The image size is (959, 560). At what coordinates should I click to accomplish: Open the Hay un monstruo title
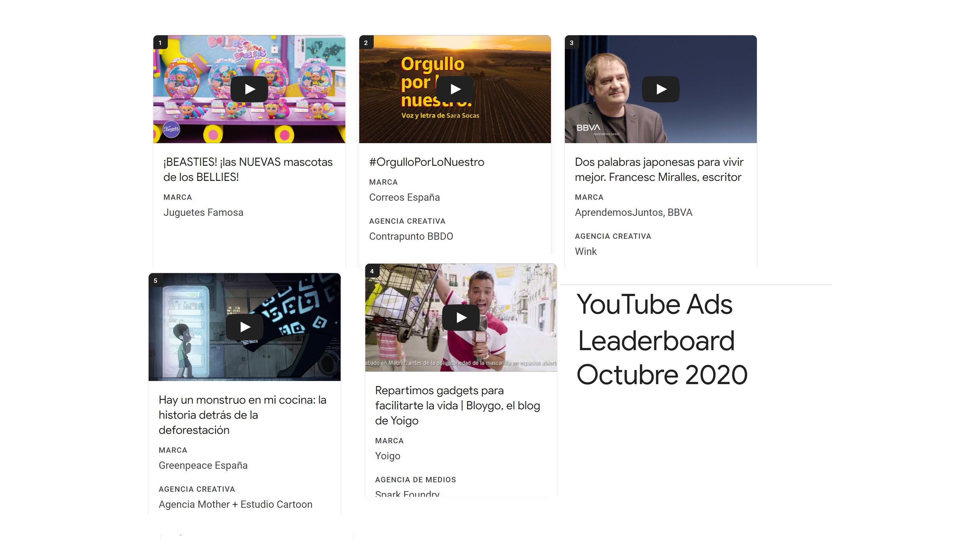242,415
